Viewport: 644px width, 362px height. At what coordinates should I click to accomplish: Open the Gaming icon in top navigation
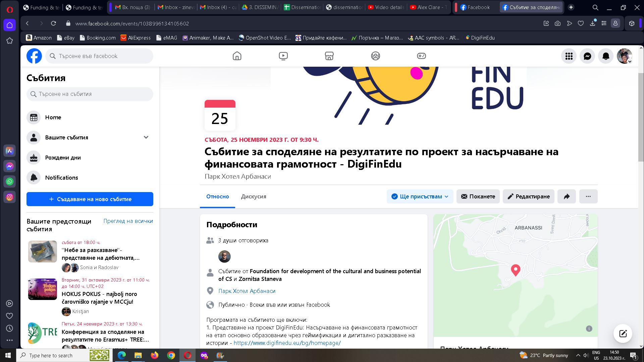point(422,56)
